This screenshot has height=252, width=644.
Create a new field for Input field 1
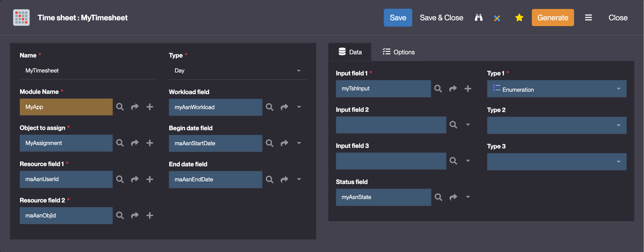click(468, 89)
